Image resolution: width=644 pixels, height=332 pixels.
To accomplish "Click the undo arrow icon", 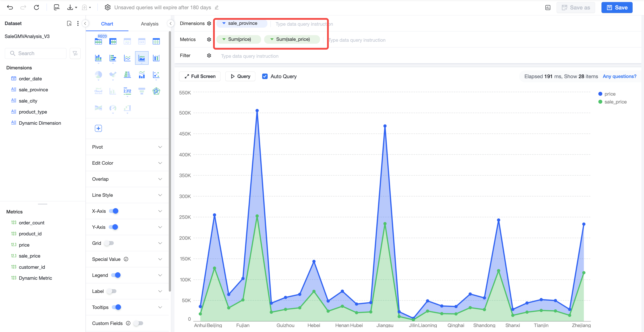I will [x=10, y=7].
